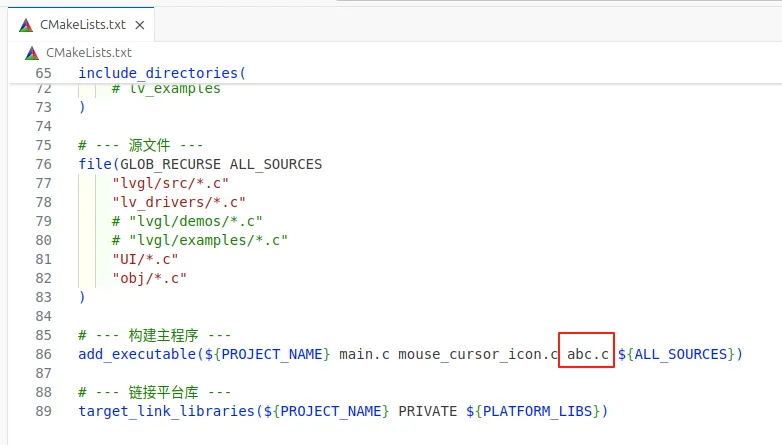Select line number 89 in the gutter
This screenshot has width=782, height=445.
(43, 411)
